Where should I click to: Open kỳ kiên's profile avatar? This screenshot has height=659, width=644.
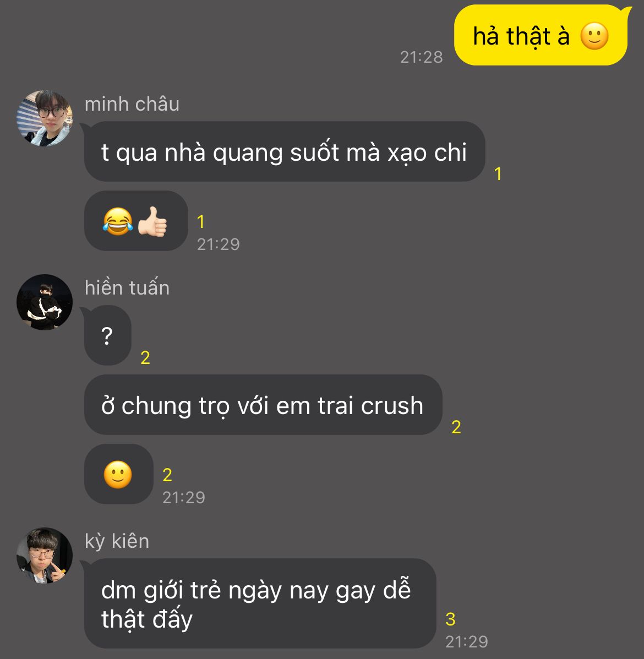(x=45, y=555)
